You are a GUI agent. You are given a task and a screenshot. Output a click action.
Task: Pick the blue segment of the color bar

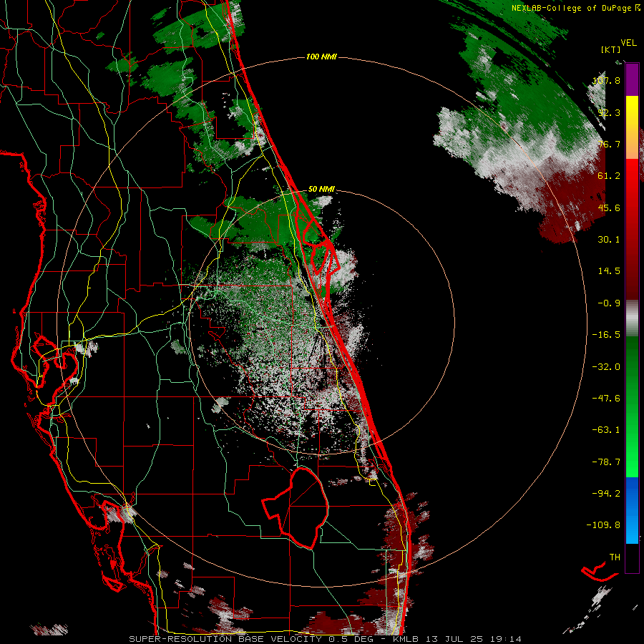[632, 510]
